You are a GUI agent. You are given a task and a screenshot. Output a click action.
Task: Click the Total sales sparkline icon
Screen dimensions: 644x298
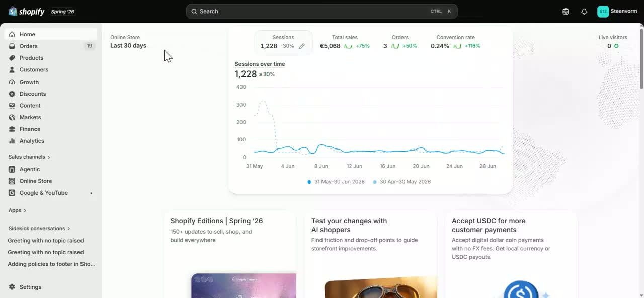click(x=348, y=46)
